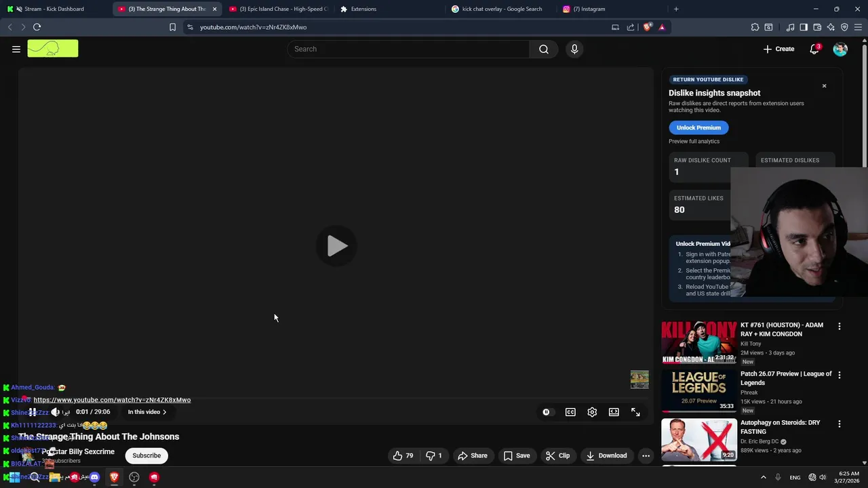This screenshot has width=868, height=488.
Task: Open more actions ellipsis under video
Action: pos(646,455)
